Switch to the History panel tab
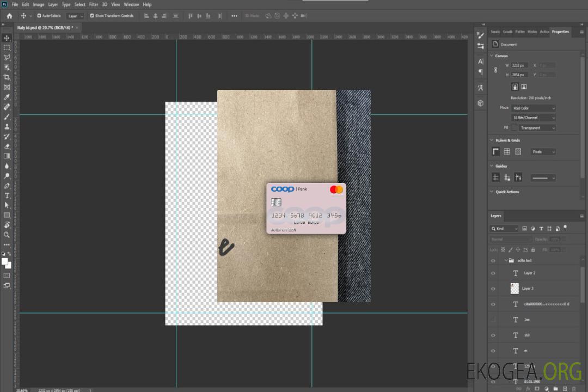The image size is (588, 392). [x=532, y=32]
